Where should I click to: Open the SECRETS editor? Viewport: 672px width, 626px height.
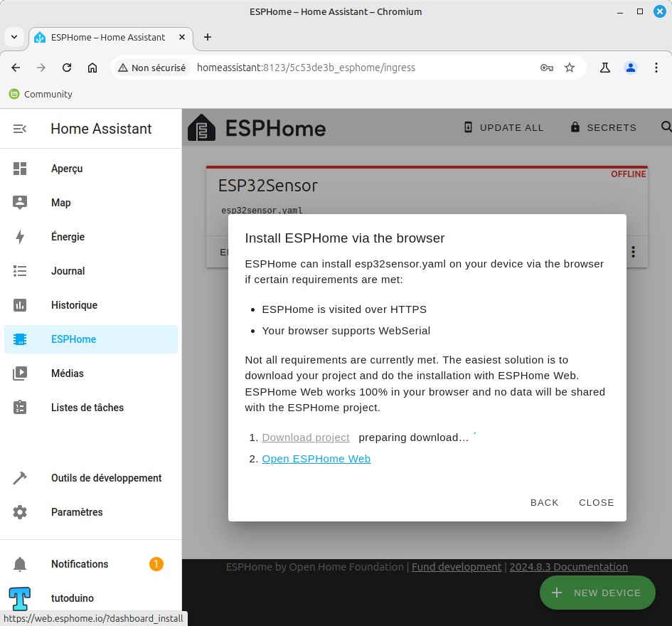click(603, 127)
